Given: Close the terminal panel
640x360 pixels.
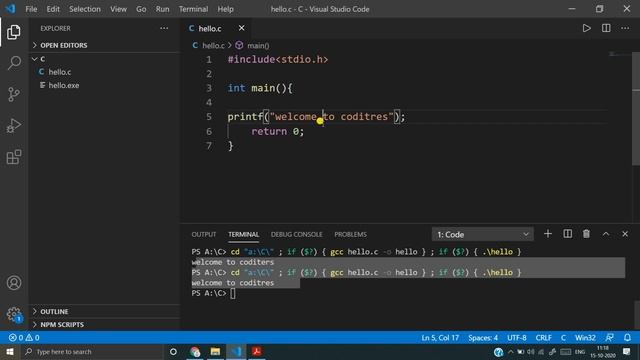Looking at the screenshot, I should [625, 234].
